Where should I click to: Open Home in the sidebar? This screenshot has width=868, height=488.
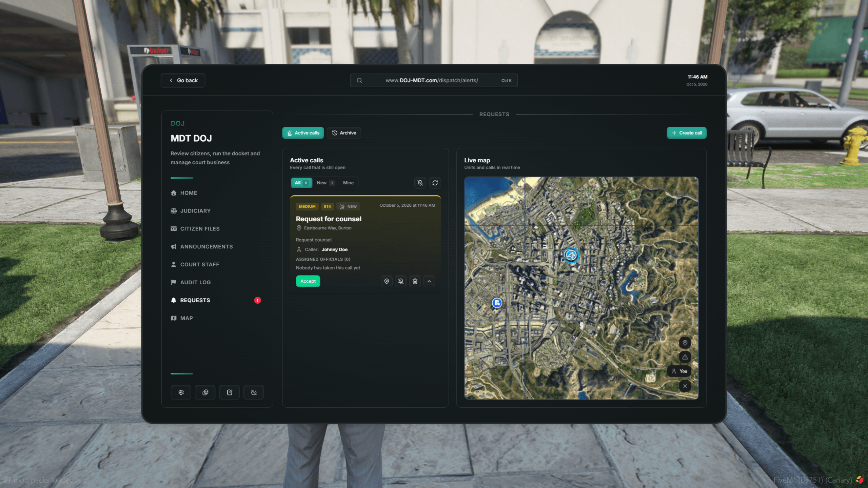tap(184, 193)
